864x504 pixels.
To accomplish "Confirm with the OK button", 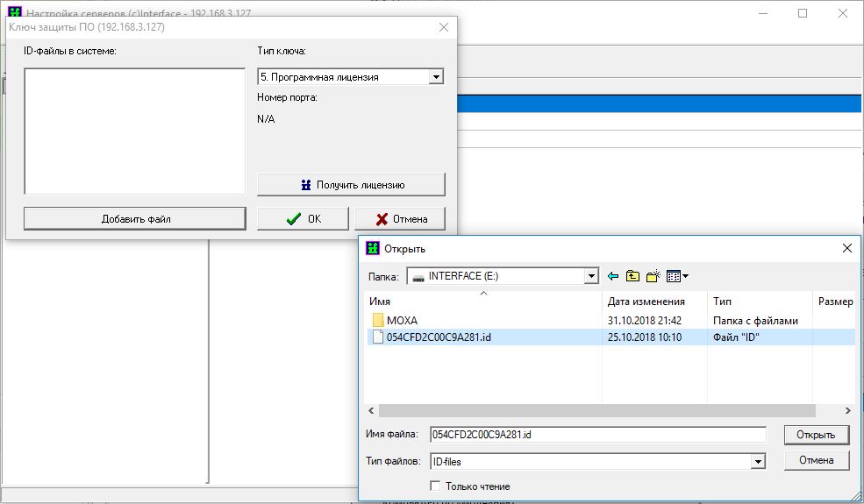I will coord(303,218).
